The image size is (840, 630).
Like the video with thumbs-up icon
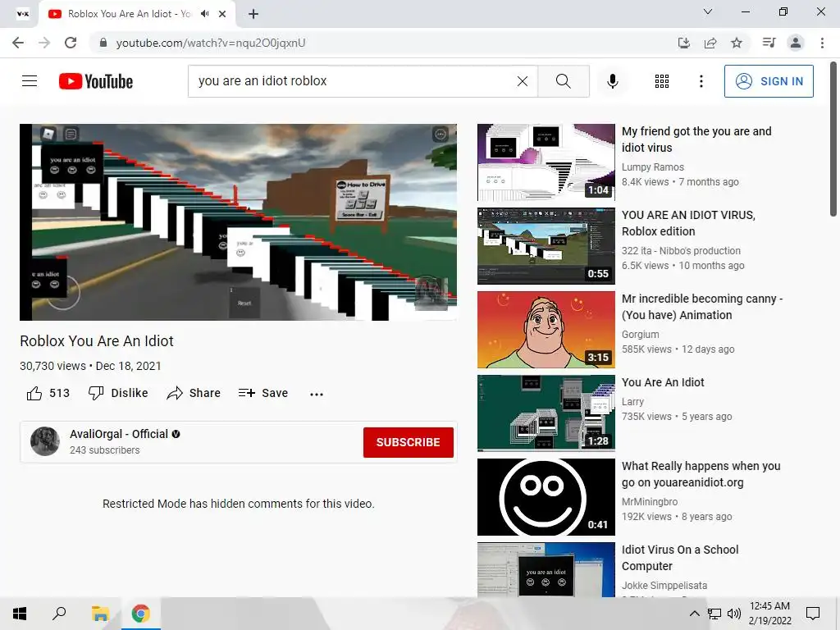34,393
